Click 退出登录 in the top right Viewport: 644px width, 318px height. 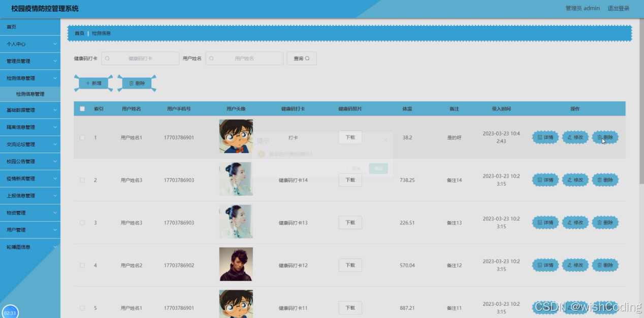click(618, 8)
